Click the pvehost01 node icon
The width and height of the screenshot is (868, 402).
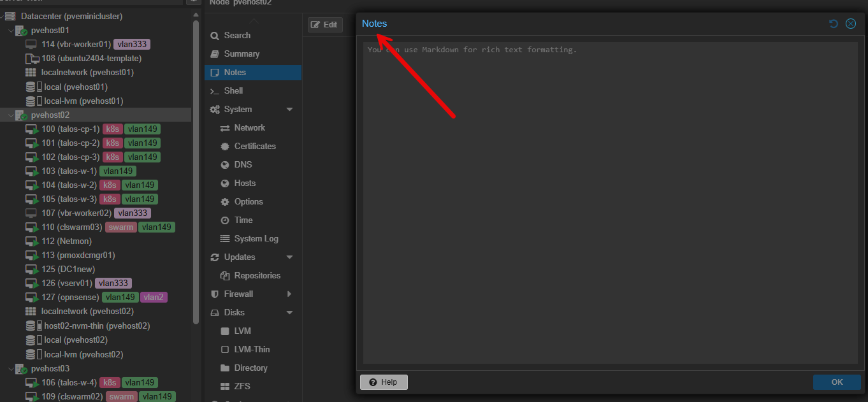21,30
